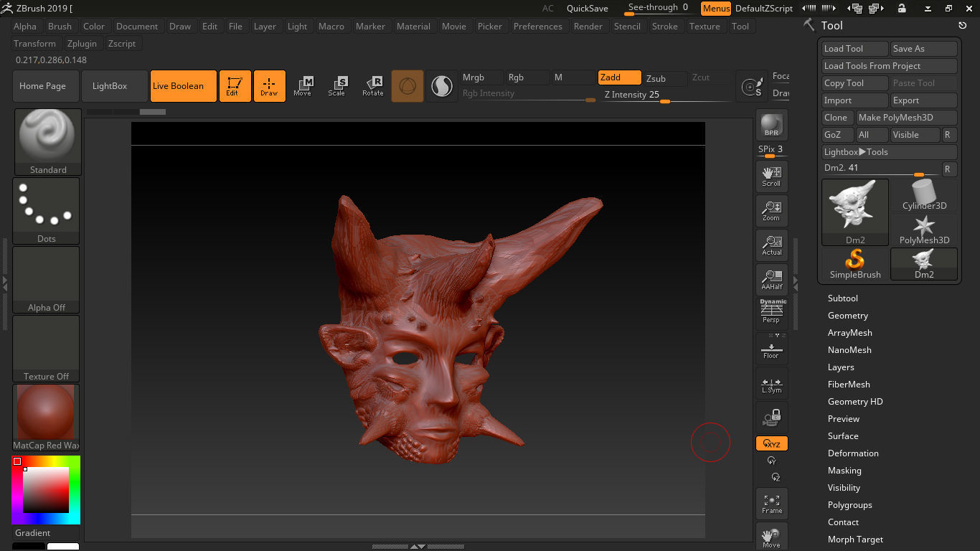Expand the Subtool palette section
This screenshot has width=980, height=551.
(842, 298)
